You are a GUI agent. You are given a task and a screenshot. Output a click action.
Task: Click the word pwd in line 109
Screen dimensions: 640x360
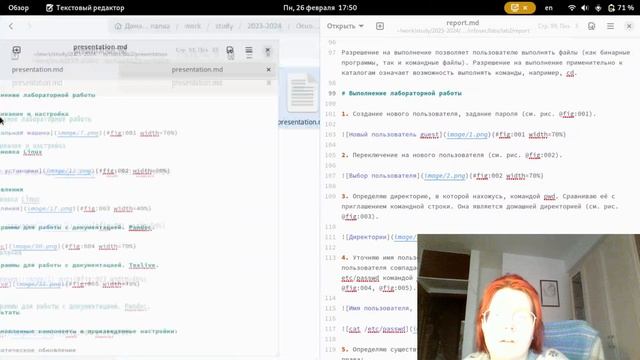point(549,196)
